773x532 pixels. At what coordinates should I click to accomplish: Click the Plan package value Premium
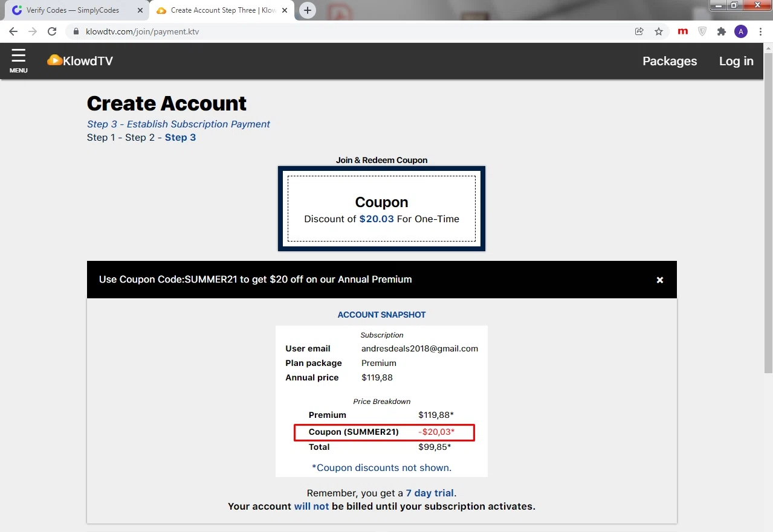379,363
